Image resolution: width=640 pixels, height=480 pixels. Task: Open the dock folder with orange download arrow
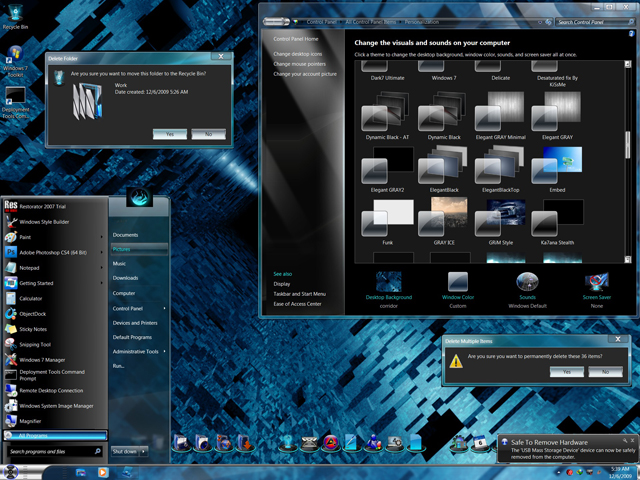[x=246, y=442]
